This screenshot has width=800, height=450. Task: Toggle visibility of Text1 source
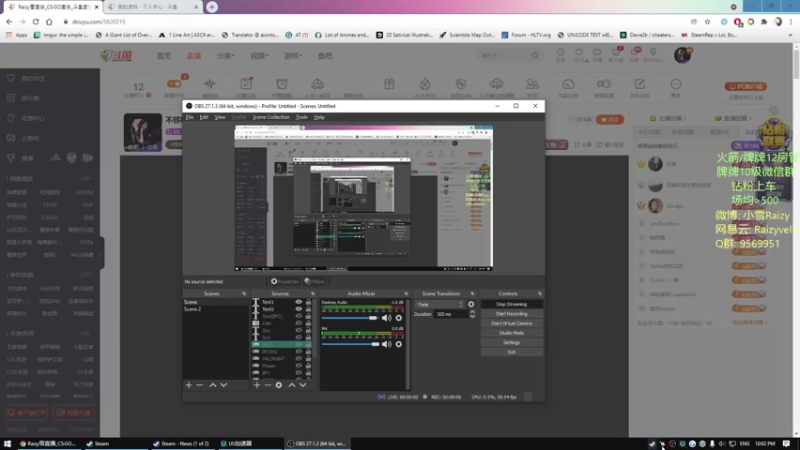coord(298,302)
